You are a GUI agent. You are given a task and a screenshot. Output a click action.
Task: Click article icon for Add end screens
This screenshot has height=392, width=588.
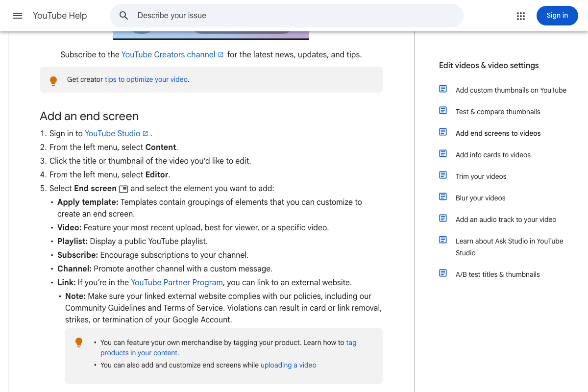(443, 132)
